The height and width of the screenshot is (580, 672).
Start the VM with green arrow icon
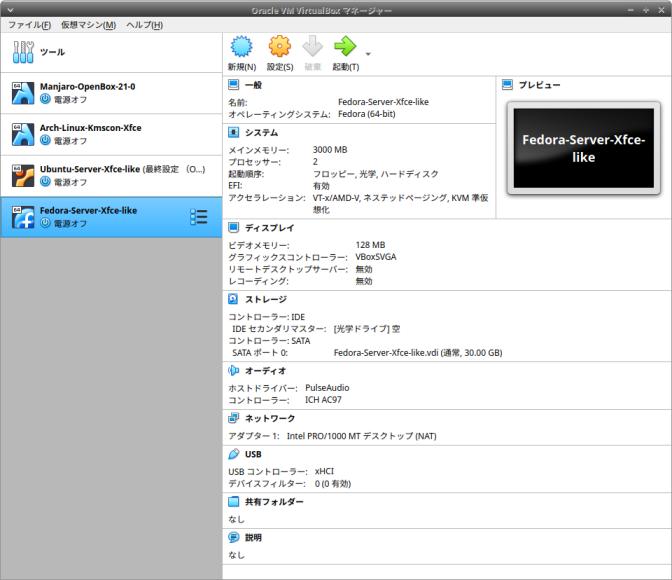coord(345,46)
